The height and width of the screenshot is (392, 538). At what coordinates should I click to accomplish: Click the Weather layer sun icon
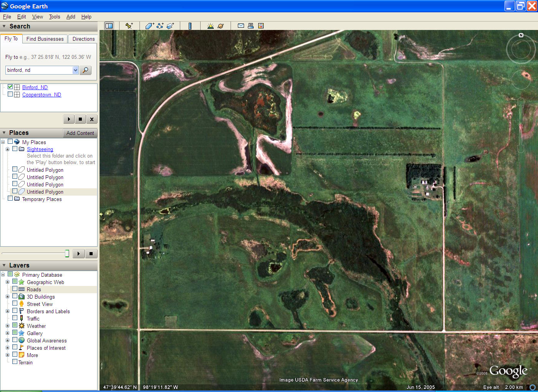point(22,326)
